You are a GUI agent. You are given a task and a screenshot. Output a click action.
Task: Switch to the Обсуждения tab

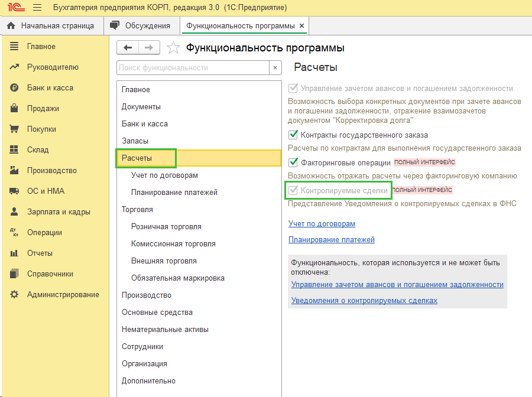[142, 26]
